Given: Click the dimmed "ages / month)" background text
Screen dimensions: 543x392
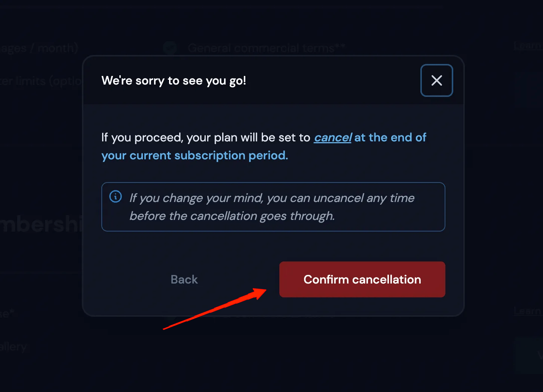Looking at the screenshot, I should (39, 48).
